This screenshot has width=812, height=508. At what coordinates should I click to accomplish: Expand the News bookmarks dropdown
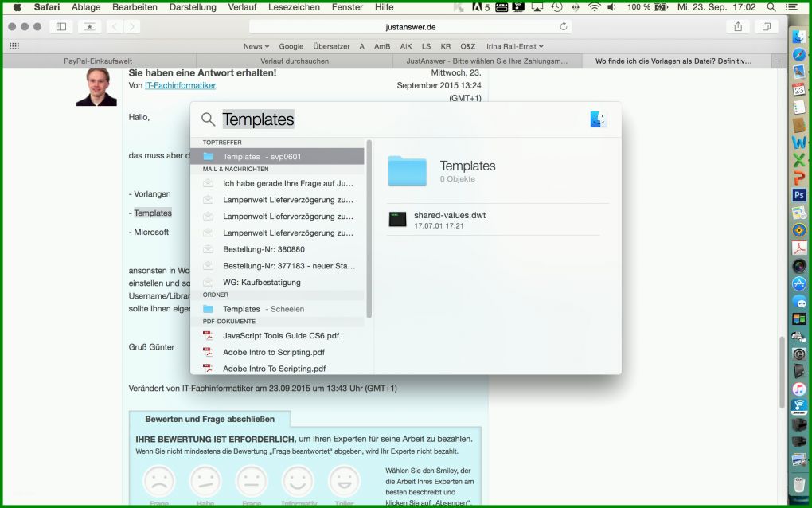click(x=256, y=46)
